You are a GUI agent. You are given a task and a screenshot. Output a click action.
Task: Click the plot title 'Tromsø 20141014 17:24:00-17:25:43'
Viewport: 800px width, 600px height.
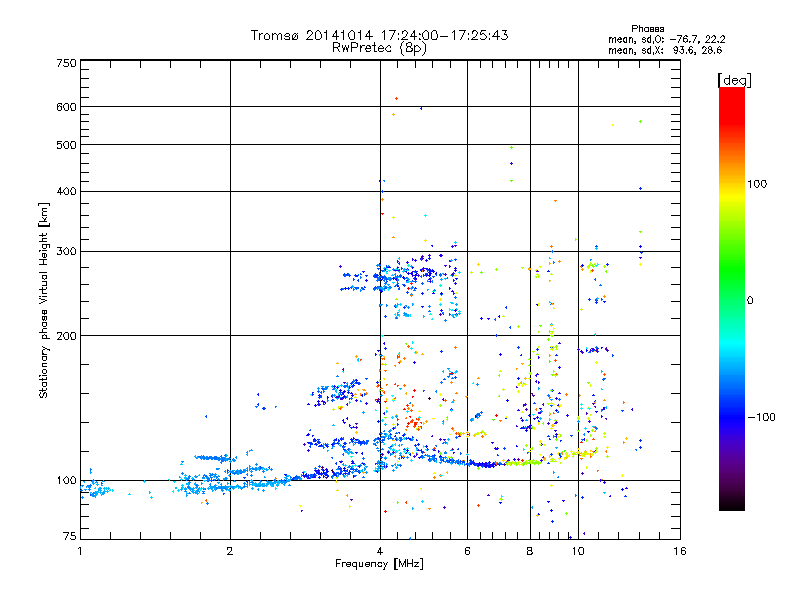[379, 35]
